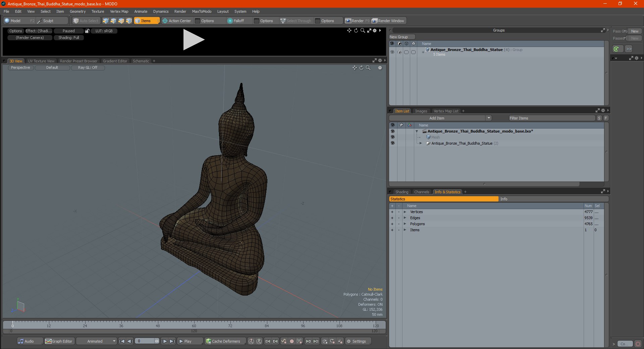Select Polygons selection mode icon
Viewport: 644px width, 349px height.
click(x=121, y=21)
